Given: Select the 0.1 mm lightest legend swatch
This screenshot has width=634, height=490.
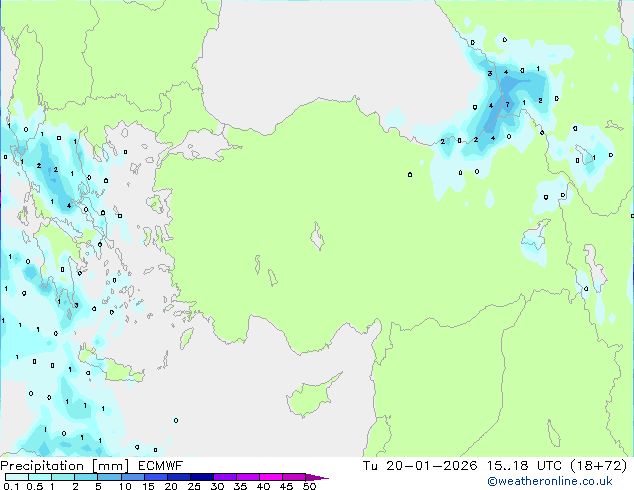Looking at the screenshot, I should pyautogui.click(x=17, y=477).
